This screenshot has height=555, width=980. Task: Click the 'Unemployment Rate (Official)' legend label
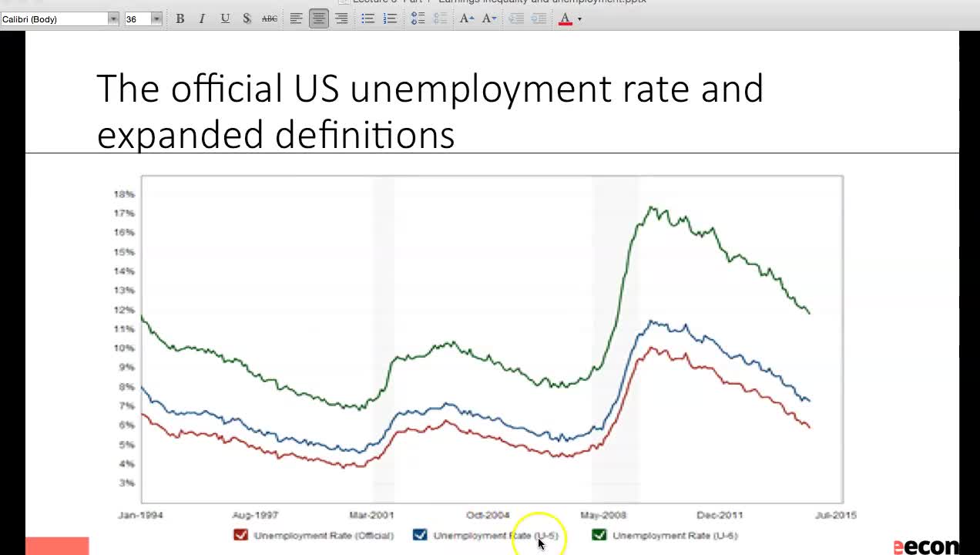coord(324,536)
